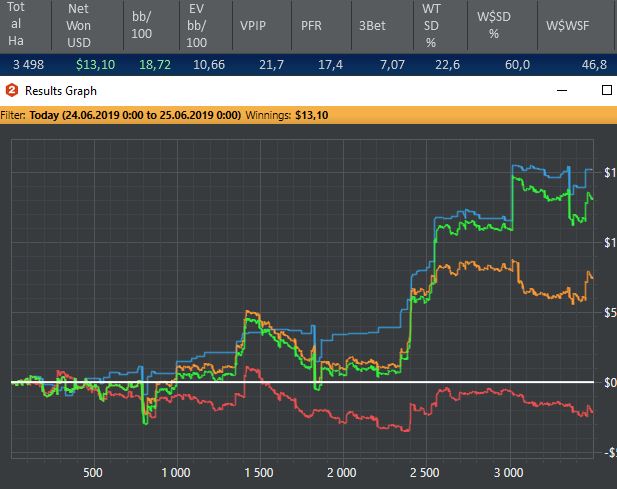Click the 1 500 hands axis label

point(259,472)
